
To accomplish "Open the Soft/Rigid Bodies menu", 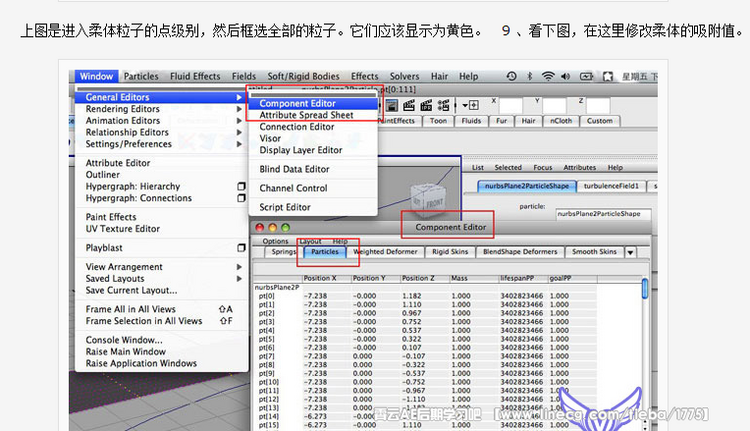I will coord(303,76).
